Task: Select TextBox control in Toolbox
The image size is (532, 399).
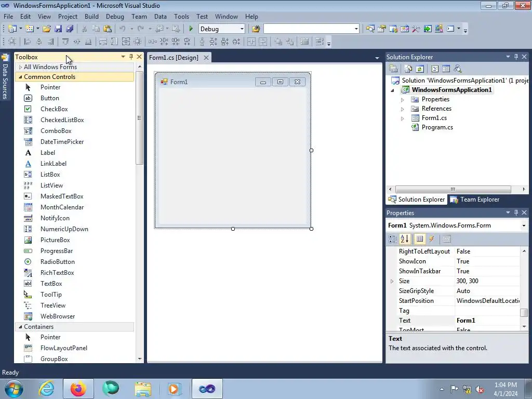Action: click(x=51, y=284)
